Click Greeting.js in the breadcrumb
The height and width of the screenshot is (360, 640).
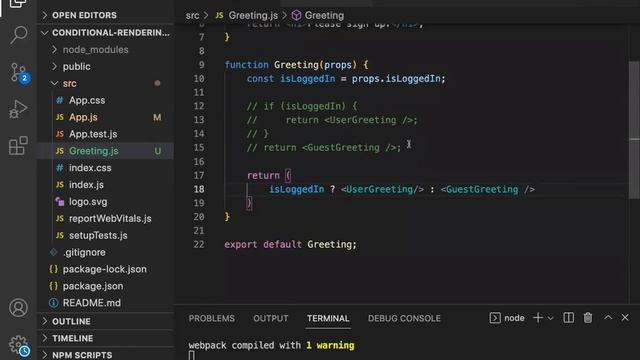pyautogui.click(x=253, y=16)
